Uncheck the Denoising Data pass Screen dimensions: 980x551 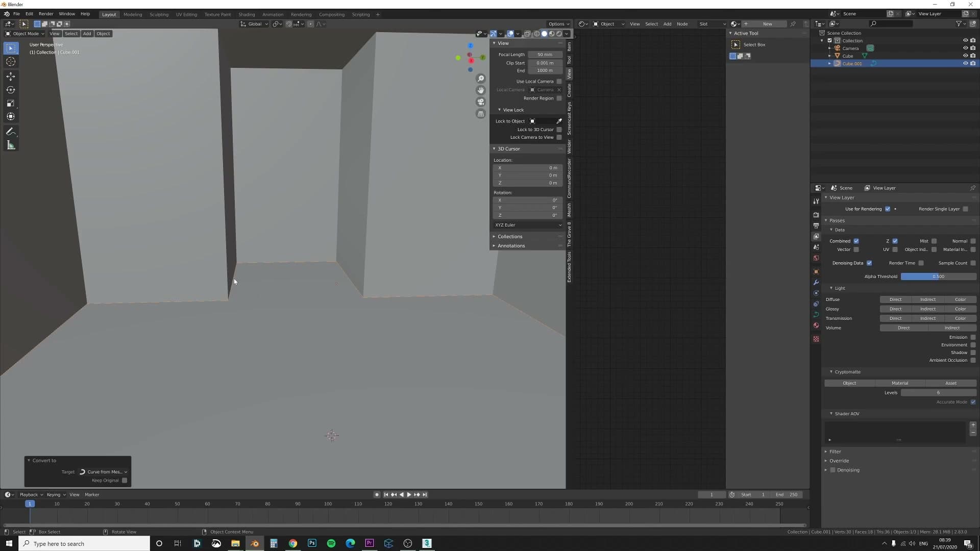[x=869, y=263]
